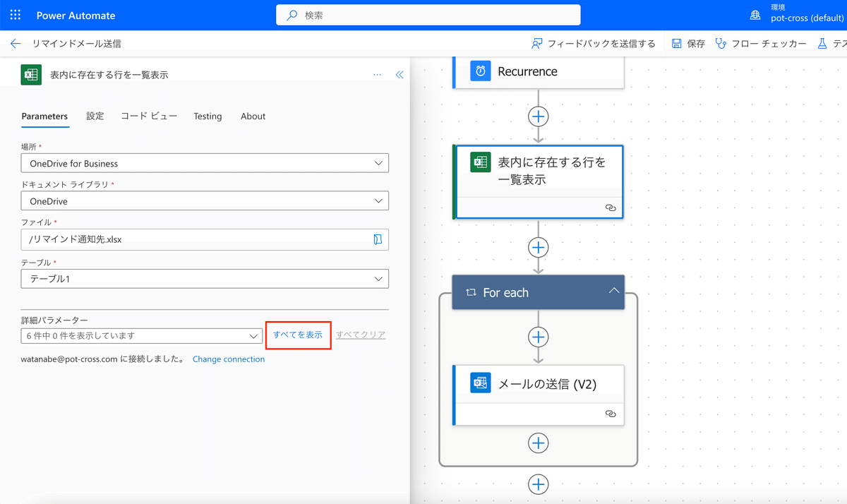Add step below メールの送信 (V2) card

point(539,443)
